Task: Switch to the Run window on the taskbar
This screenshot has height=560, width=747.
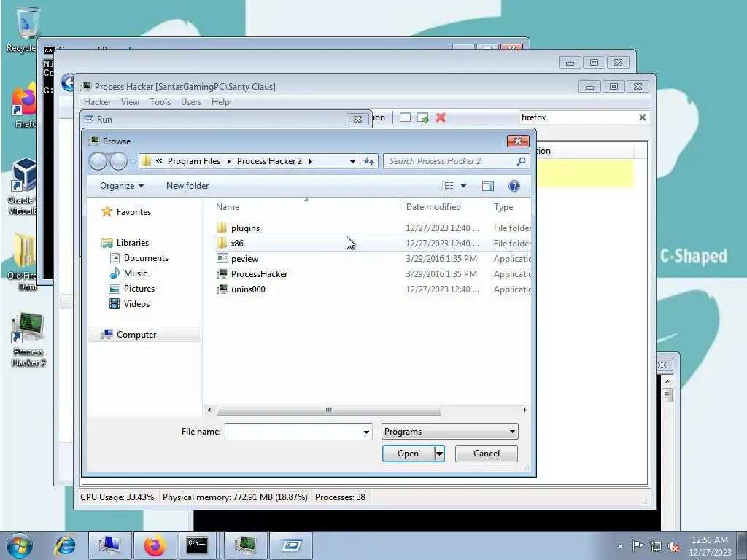Action: click(x=291, y=545)
